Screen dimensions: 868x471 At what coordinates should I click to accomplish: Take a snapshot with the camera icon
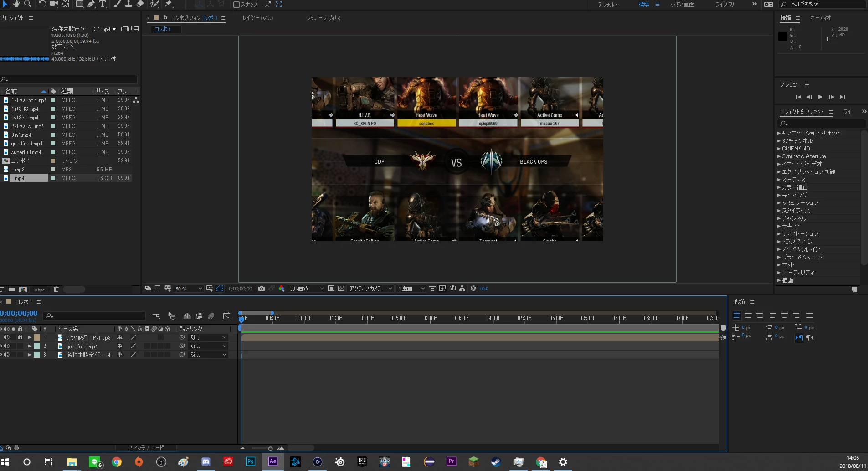tap(262, 288)
